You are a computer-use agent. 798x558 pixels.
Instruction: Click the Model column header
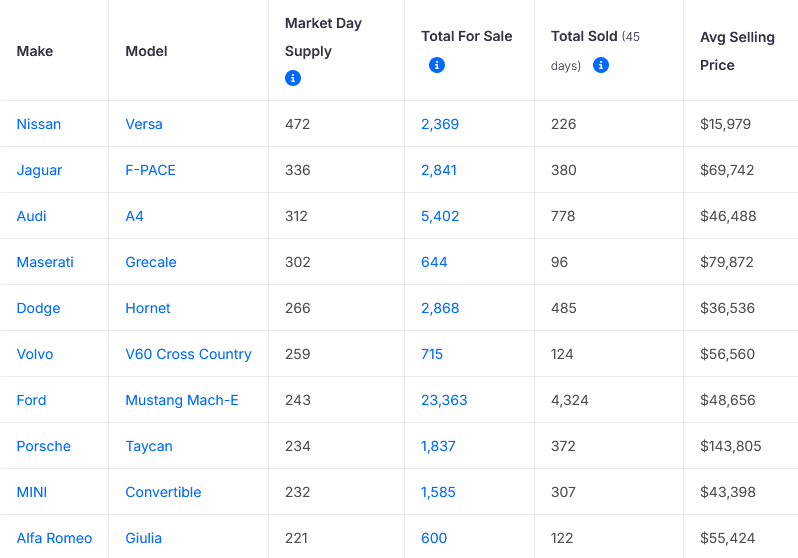click(147, 51)
